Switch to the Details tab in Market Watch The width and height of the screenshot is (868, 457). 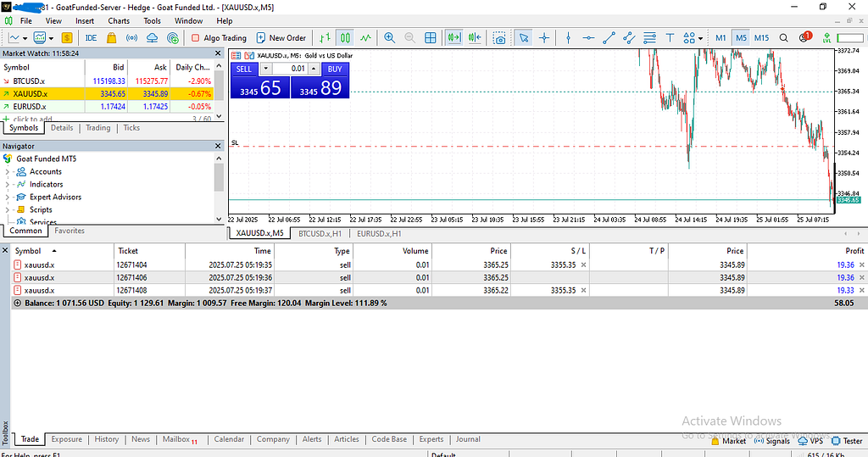[62, 127]
